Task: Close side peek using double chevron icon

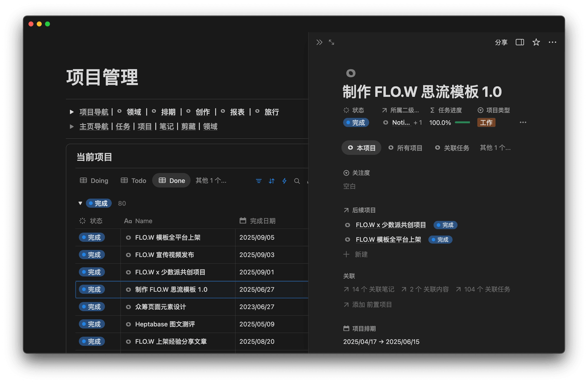Action: [x=319, y=42]
